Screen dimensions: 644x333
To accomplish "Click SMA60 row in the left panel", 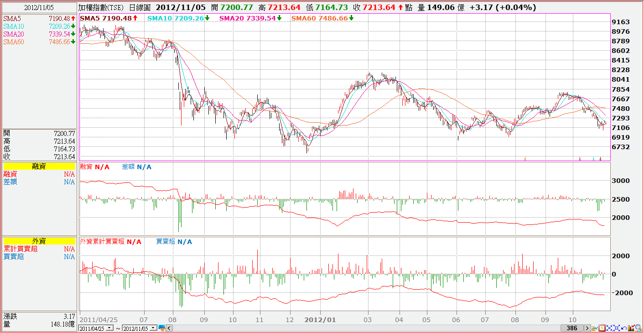I will (x=39, y=42).
